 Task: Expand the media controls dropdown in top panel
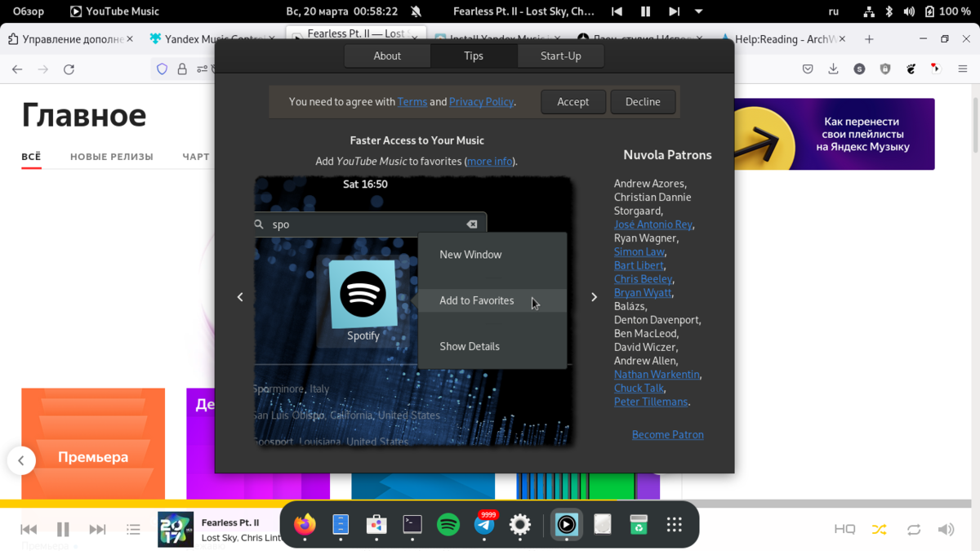click(x=699, y=11)
